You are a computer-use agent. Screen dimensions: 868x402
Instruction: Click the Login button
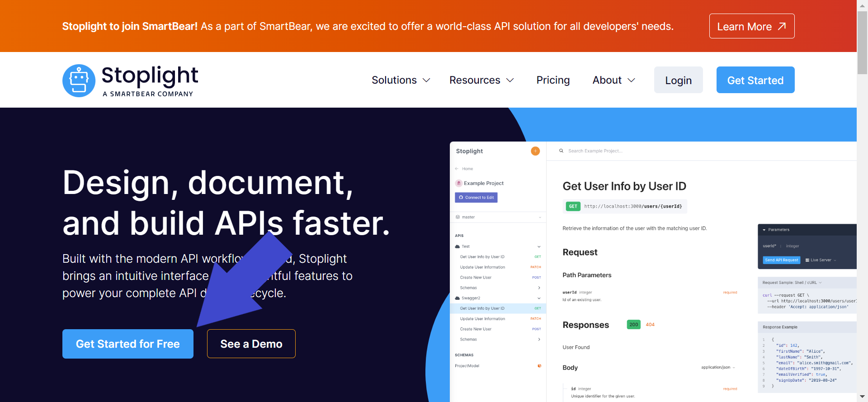click(x=678, y=80)
